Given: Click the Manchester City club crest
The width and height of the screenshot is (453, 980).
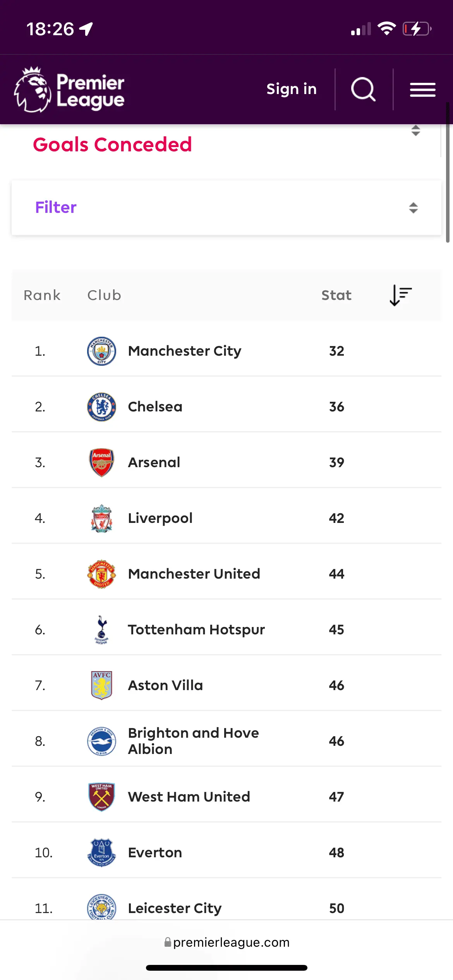Looking at the screenshot, I should [101, 351].
